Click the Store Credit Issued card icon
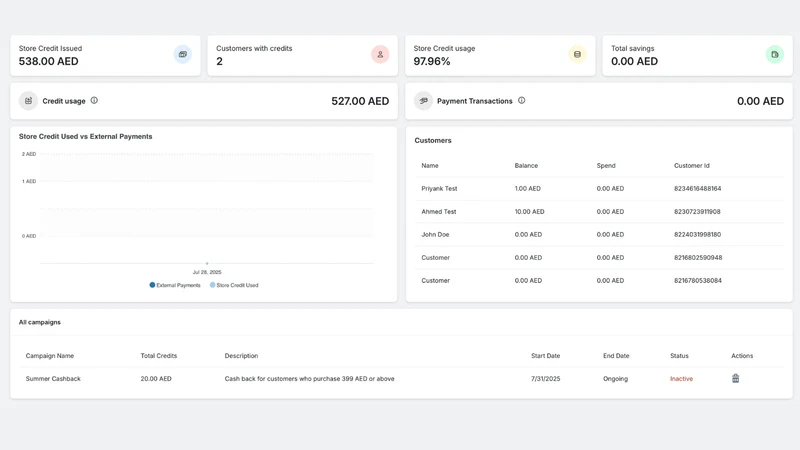 pos(183,54)
